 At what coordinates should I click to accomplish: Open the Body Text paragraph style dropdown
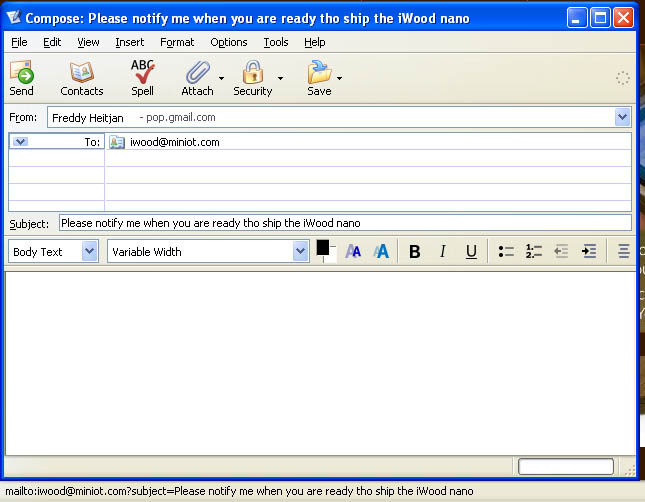[x=89, y=251]
